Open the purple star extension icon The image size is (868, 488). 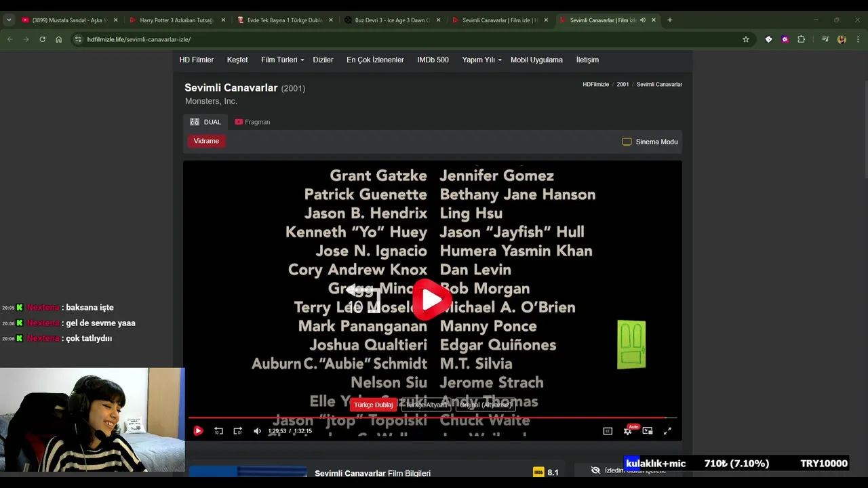pos(785,39)
